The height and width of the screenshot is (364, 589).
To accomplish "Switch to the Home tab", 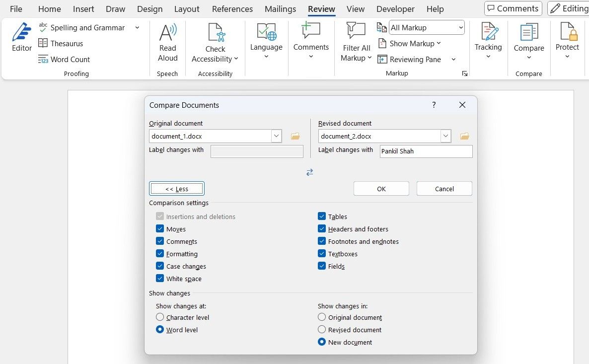I will pos(49,8).
